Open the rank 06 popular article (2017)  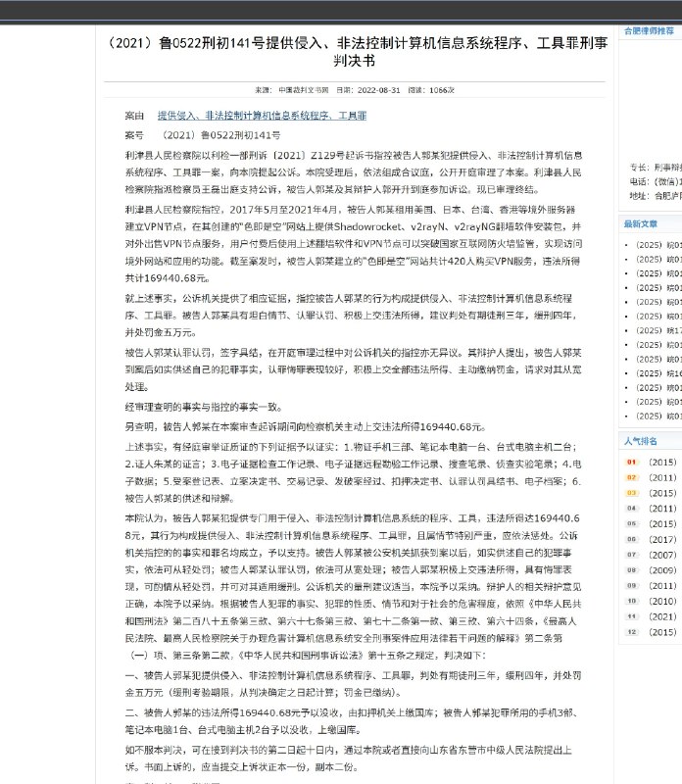(662, 540)
